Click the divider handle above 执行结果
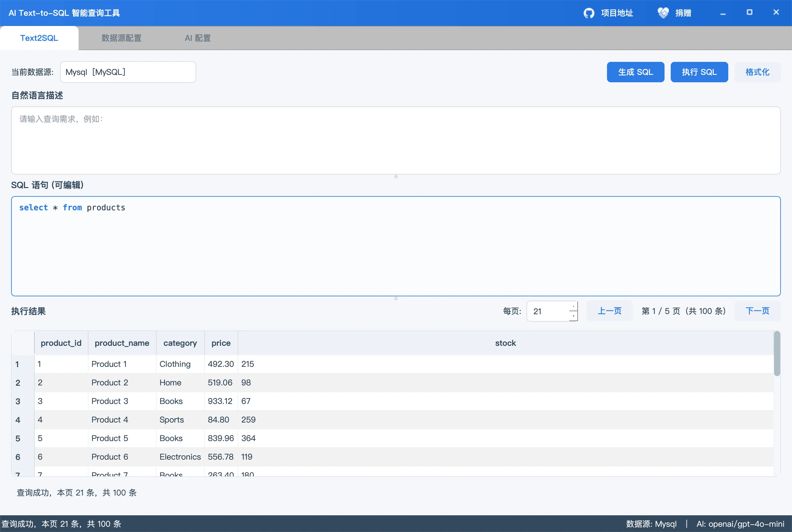Screen dimensions: 792x532 tap(396, 298)
